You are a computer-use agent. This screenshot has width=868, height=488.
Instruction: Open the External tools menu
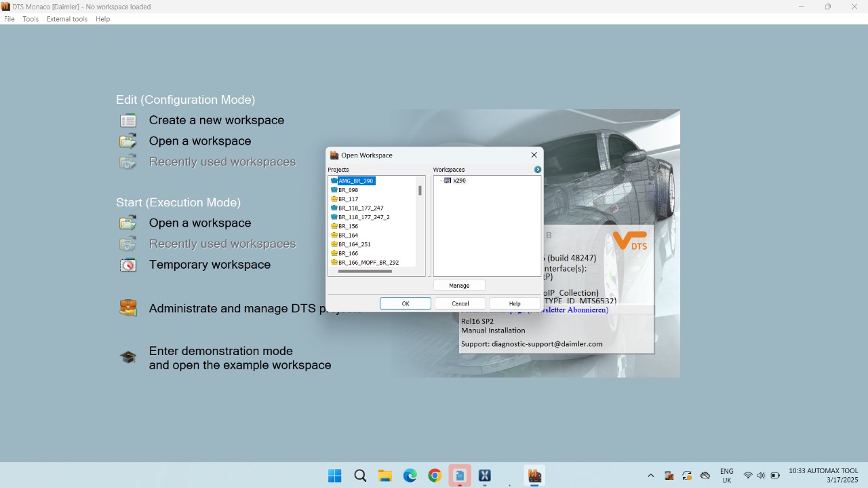coord(67,19)
